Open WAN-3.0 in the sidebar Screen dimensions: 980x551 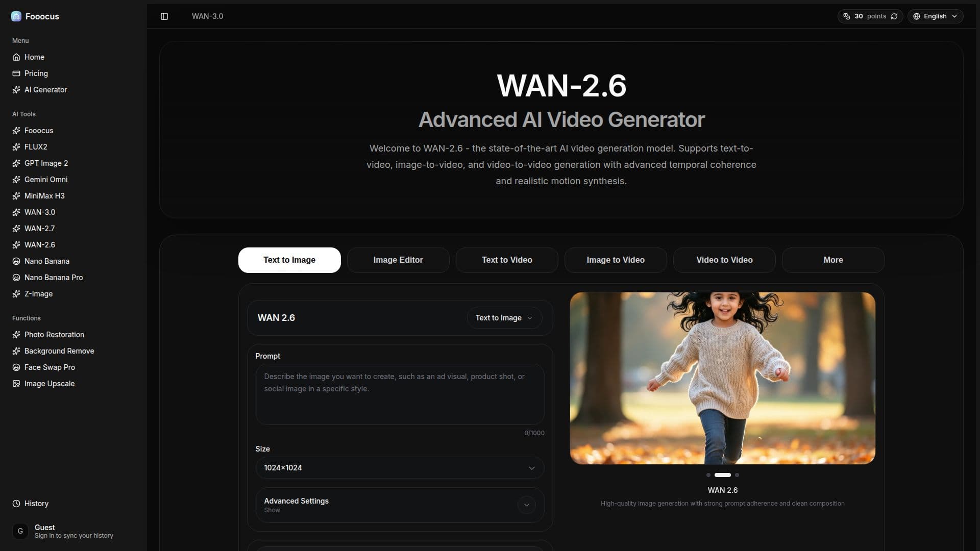coord(73,212)
